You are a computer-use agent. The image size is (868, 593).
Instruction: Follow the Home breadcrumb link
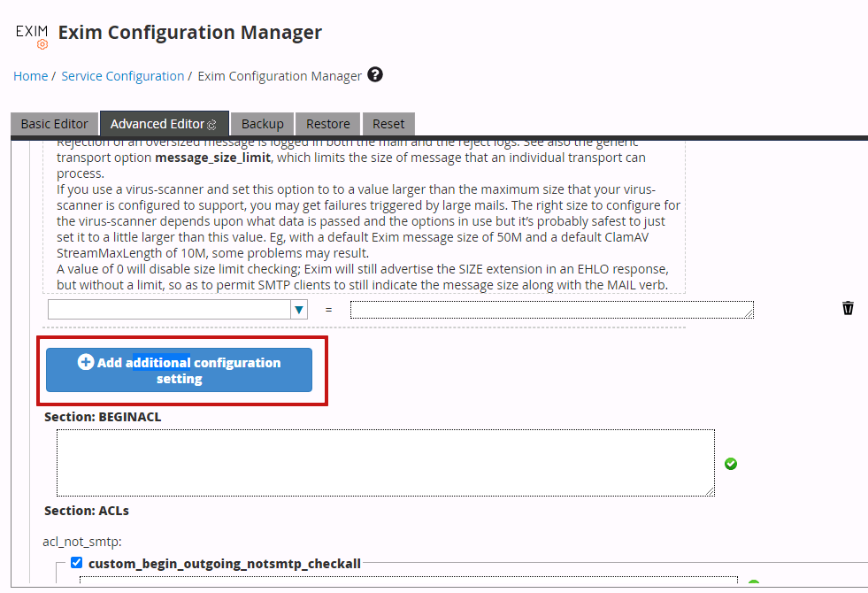coord(30,76)
